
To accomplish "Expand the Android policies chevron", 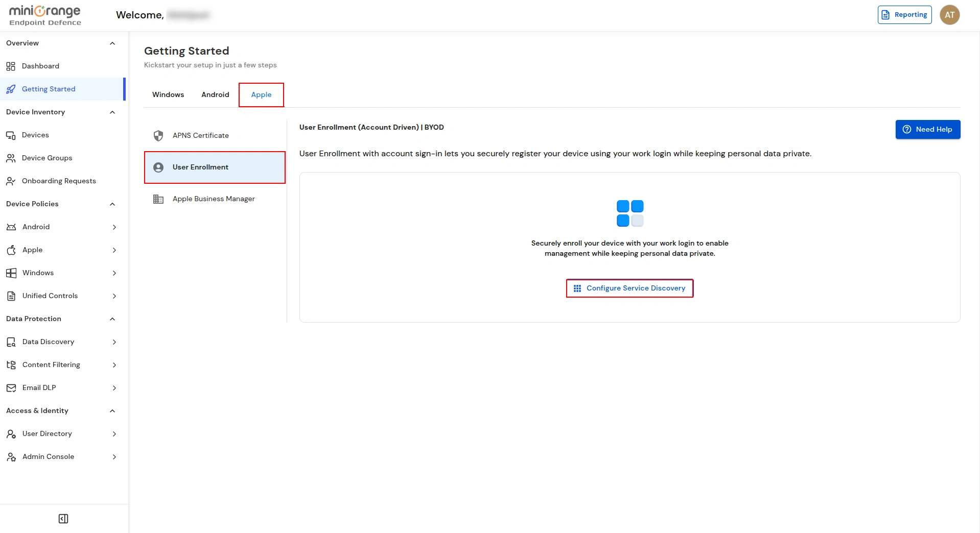I will coord(114,227).
